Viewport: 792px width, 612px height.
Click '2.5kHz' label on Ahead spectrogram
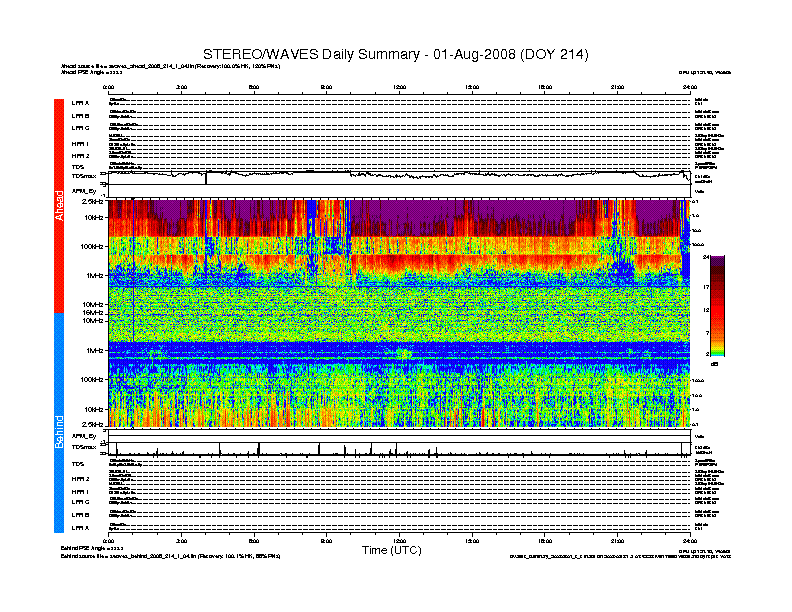coord(92,201)
